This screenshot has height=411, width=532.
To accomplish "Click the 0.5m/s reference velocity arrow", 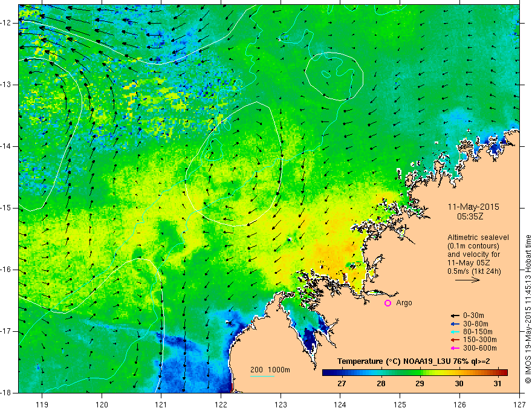I will click(x=467, y=280).
